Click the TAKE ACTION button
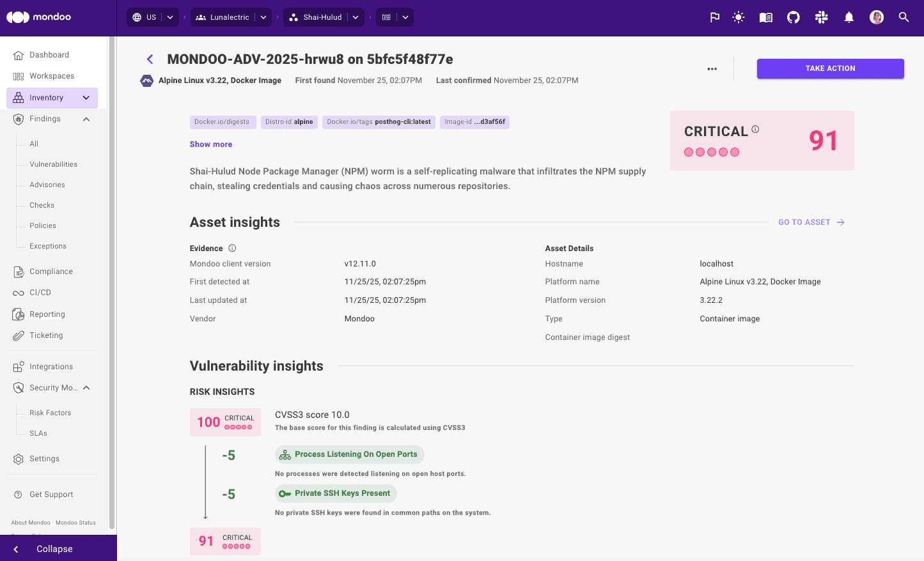 pos(830,68)
